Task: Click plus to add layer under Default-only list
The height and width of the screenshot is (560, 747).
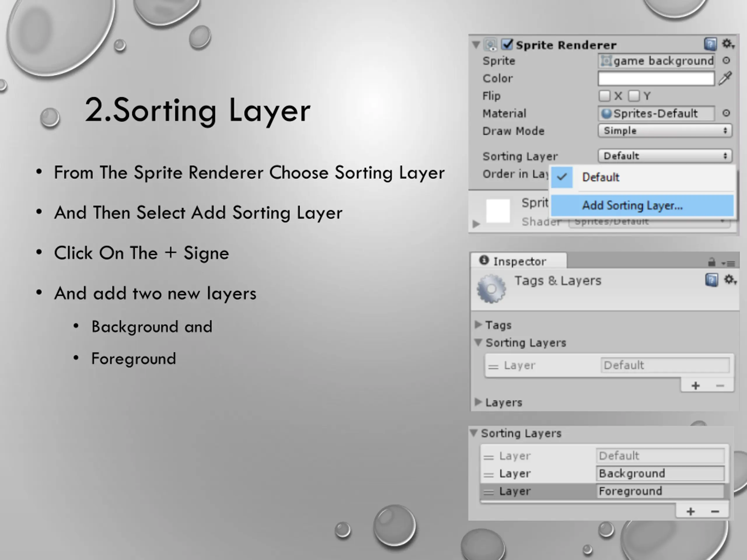Action: click(x=695, y=386)
